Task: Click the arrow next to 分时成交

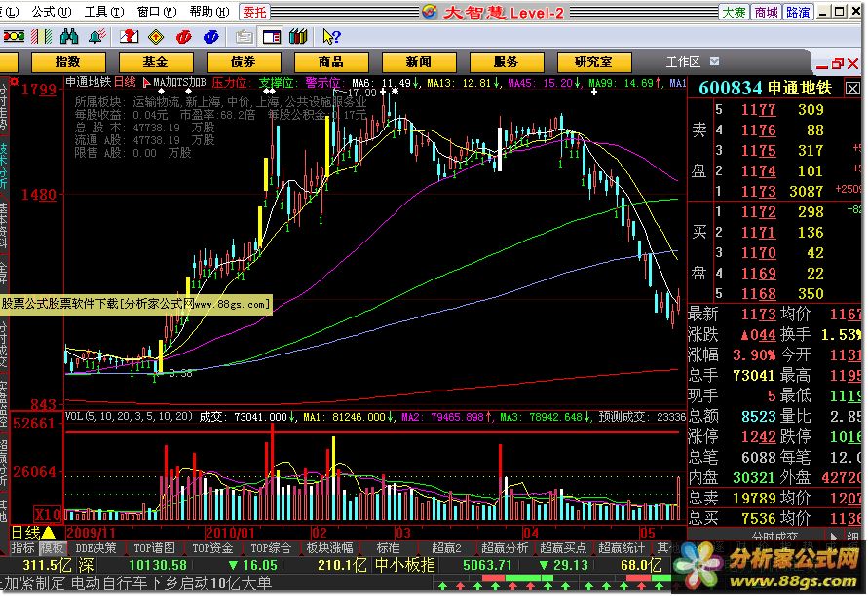Action: pos(834,537)
